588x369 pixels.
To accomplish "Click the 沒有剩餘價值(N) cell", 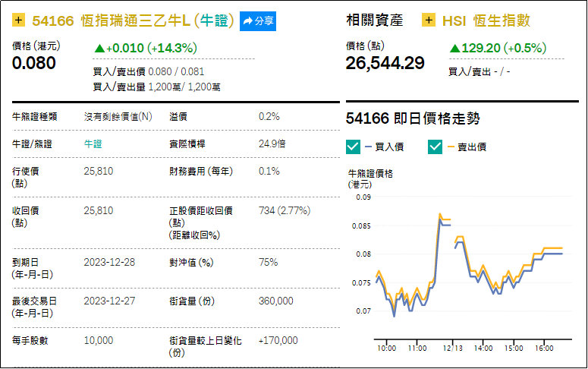I will (118, 117).
